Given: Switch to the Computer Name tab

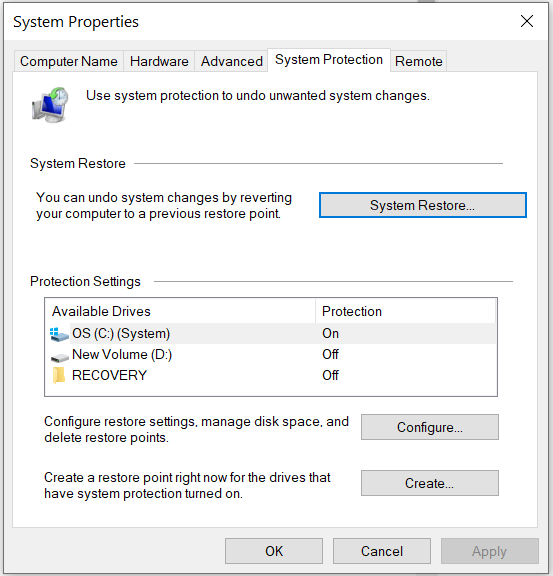Looking at the screenshot, I should coord(69,61).
